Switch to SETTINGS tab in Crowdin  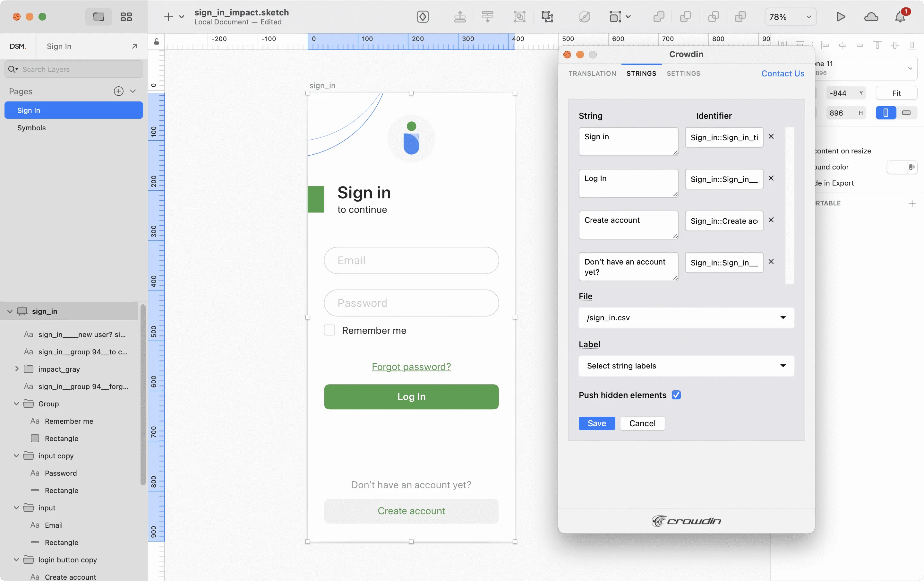point(684,74)
